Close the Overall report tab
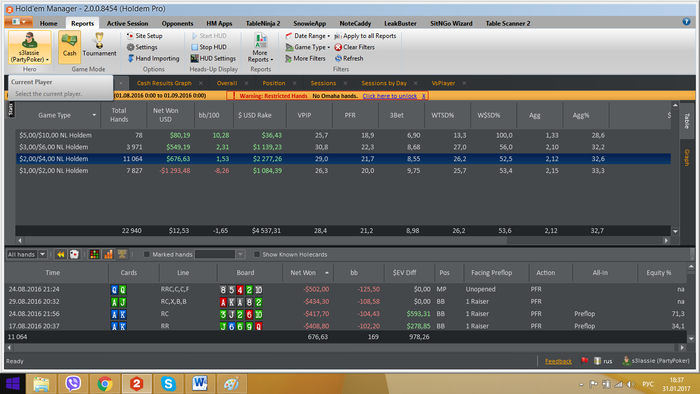700x394 pixels. (x=246, y=83)
